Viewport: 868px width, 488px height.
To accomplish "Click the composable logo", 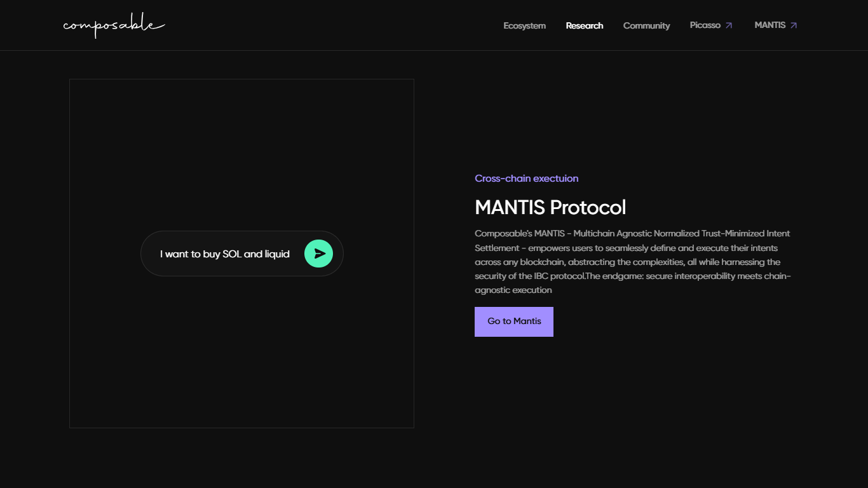I will 114,25.
